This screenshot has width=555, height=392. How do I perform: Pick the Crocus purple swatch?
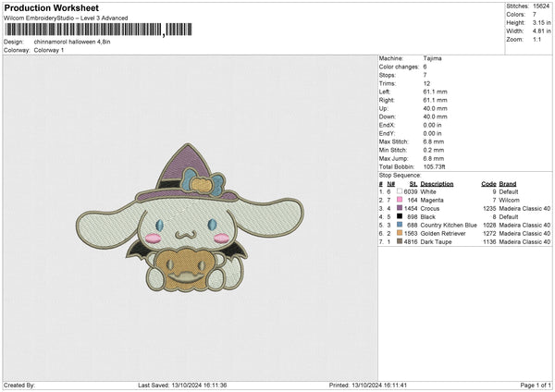(401, 208)
